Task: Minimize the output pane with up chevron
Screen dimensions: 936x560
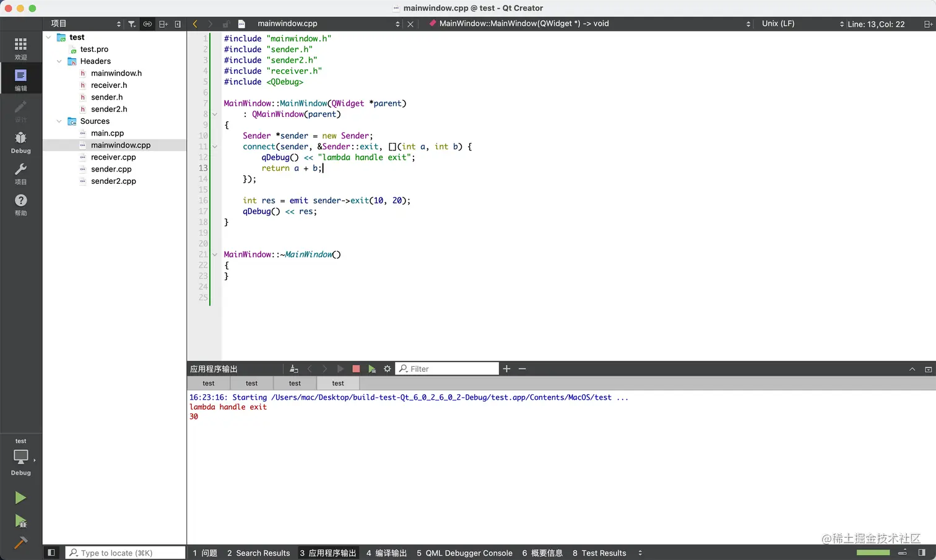Action: pos(912,369)
